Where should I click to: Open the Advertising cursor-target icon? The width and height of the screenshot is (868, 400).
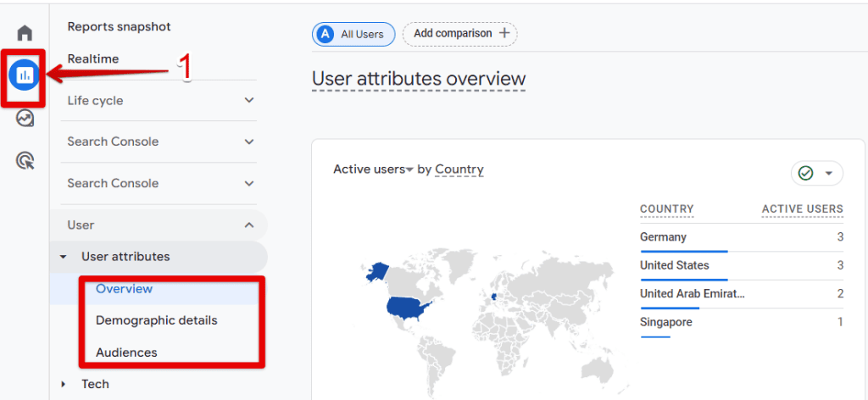pyautogui.click(x=25, y=160)
